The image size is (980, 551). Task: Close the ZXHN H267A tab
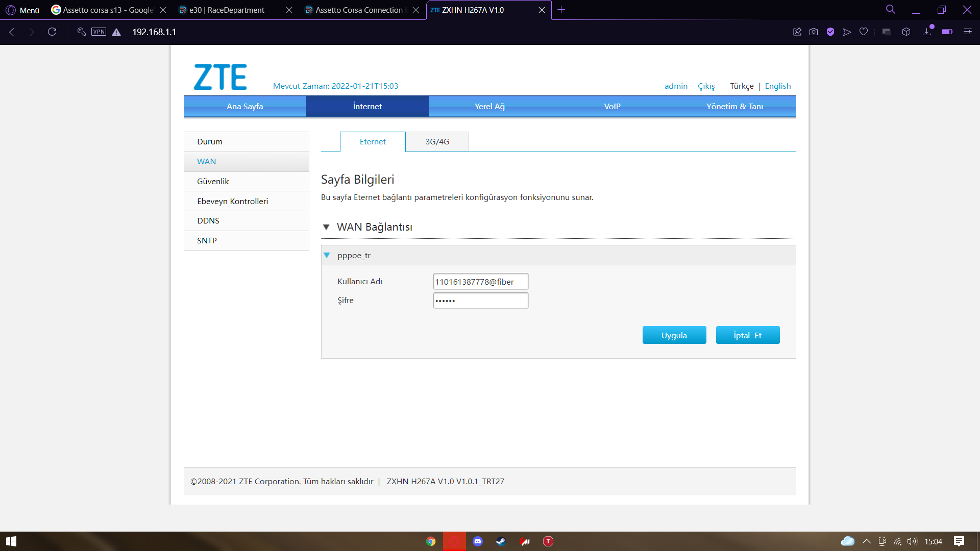[x=542, y=10]
